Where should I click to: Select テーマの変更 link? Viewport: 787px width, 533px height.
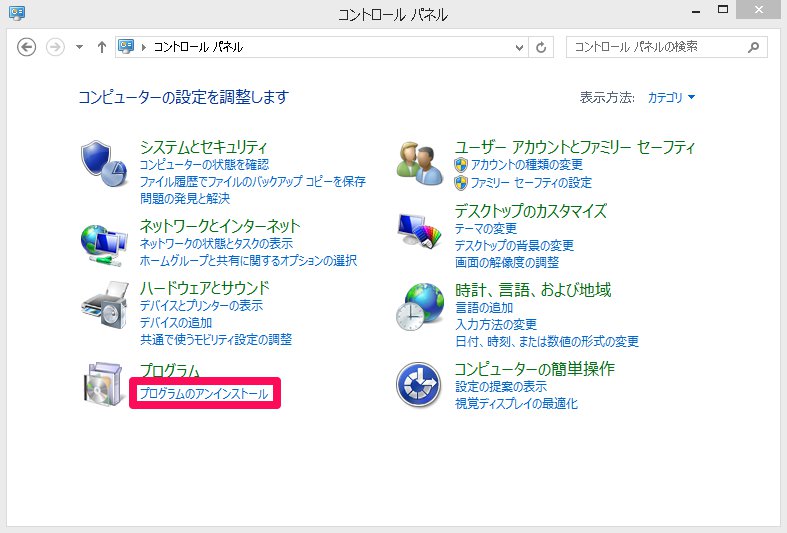click(x=485, y=229)
